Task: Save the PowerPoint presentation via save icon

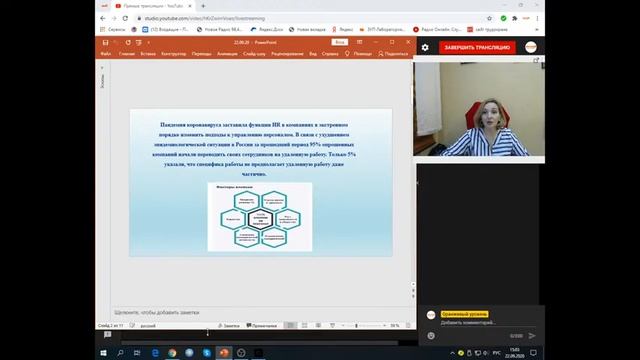Action: point(105,42)
